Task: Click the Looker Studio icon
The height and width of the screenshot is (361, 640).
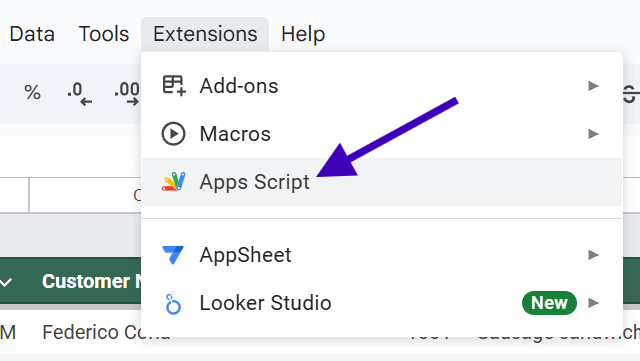Action: coord(173,303)
